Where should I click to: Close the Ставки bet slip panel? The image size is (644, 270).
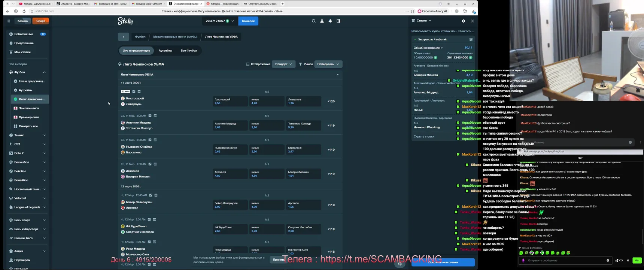(473, 21)
